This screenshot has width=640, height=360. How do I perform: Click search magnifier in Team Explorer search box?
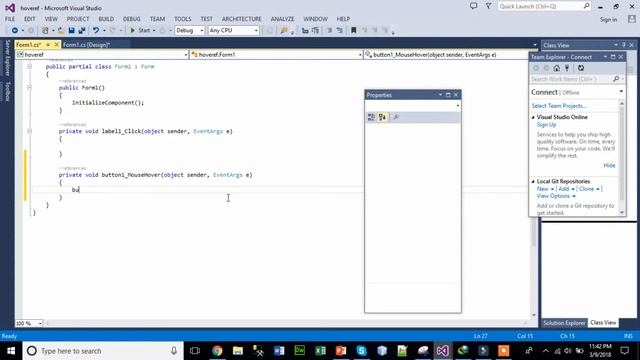click(x=616, y=79)
